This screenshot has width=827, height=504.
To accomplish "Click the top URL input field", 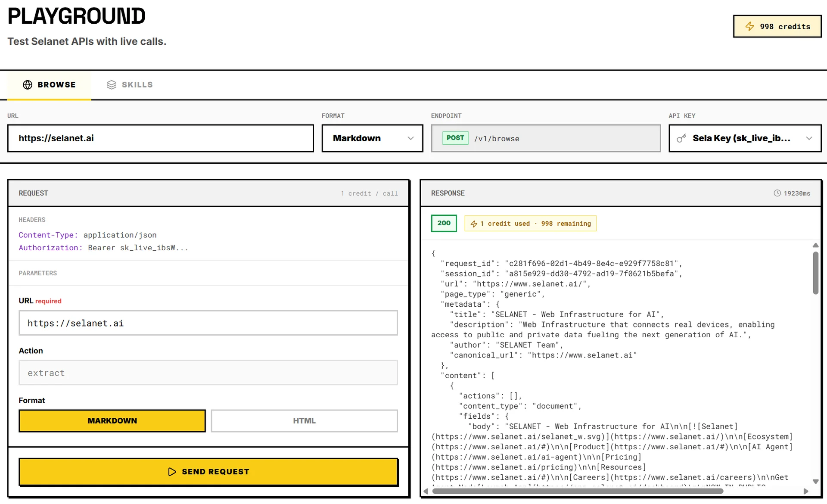I will point(160,138).
